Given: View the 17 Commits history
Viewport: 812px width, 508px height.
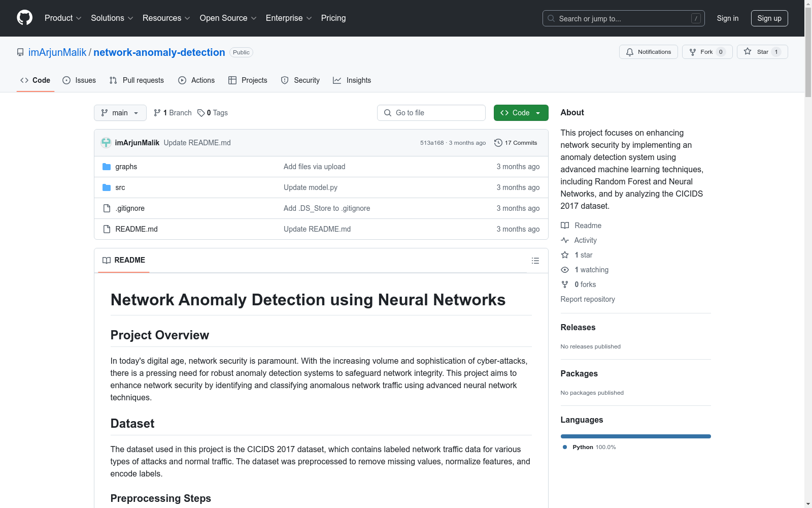Looking at the screenshot, I should click(x=516, y=143).
